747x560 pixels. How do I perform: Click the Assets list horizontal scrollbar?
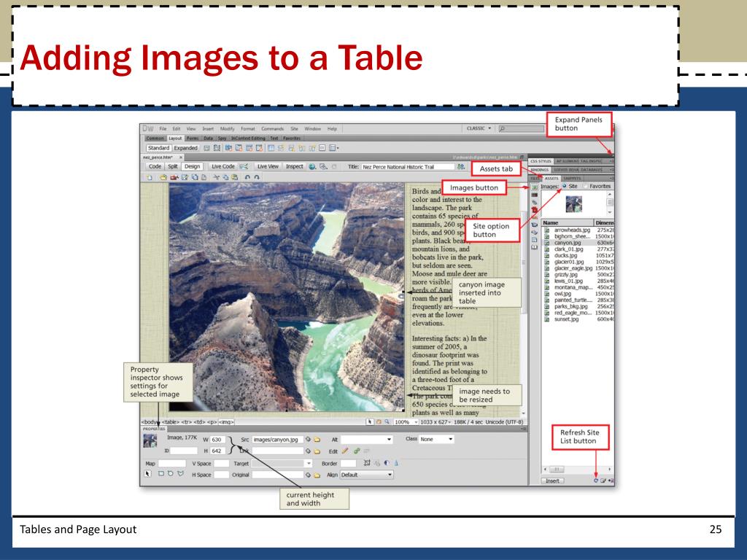click(x=576, y=470)
